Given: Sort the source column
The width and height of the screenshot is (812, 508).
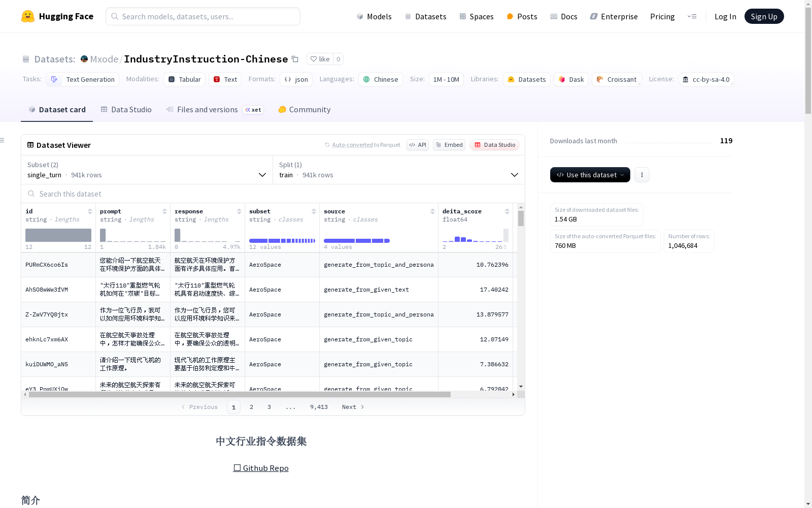Looking at the screenshot, I should pyautogui.click(x=432, y=211).
